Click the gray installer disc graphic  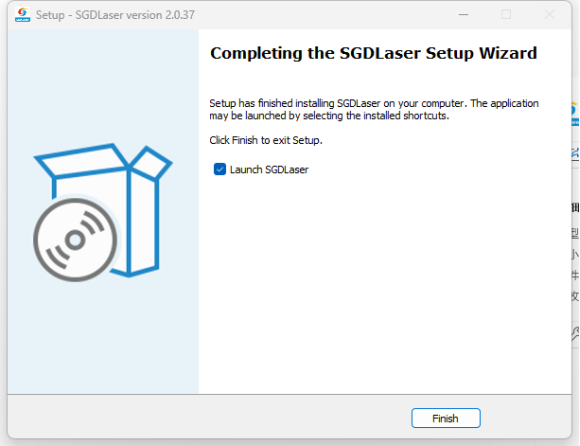tap(75, 240)
